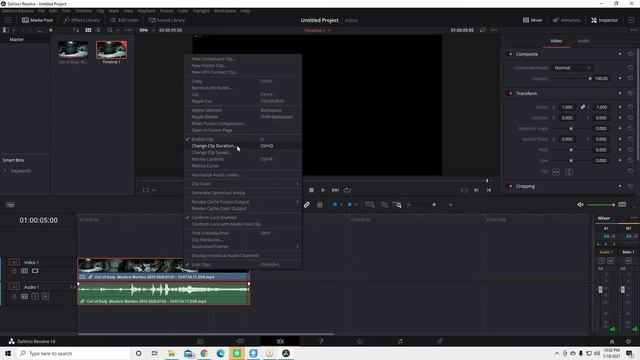Click Flip horizontal icon in Inspector
The width and height of the screenshot is (640, 360).
pos(556,172)
